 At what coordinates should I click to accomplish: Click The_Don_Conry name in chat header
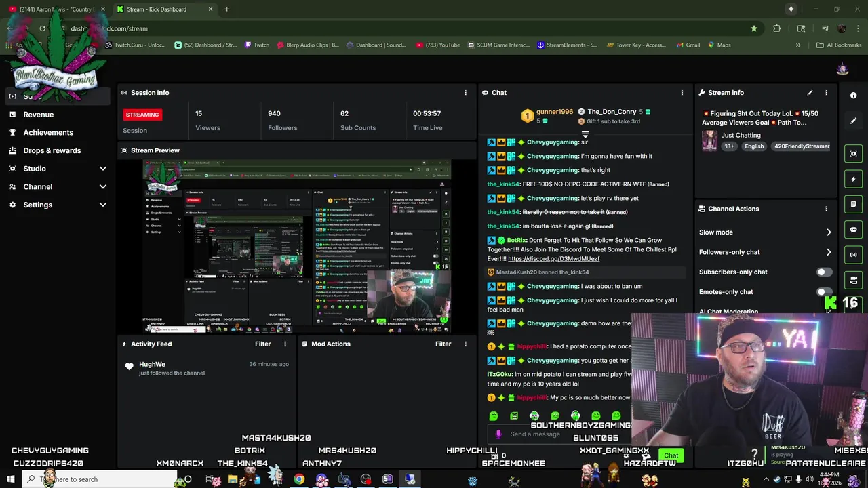tap(612, 112)
